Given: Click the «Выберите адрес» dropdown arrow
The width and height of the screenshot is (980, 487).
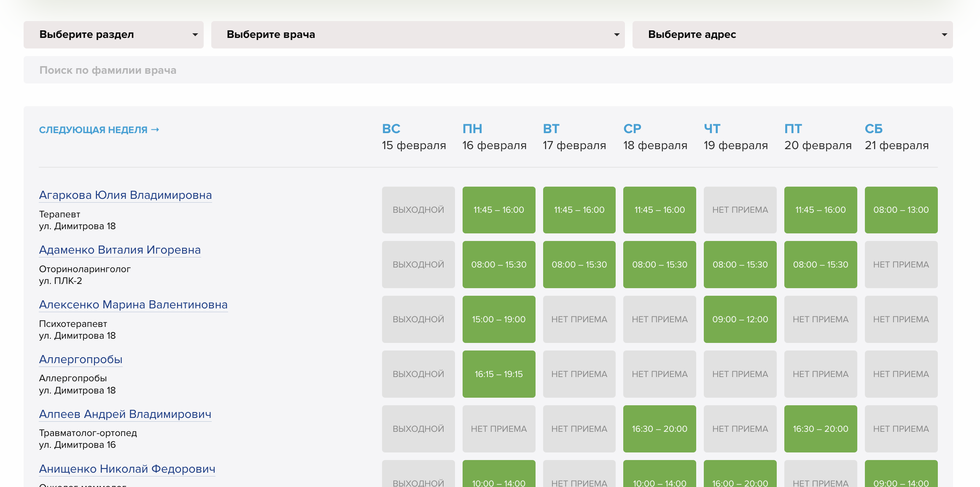Looking at the screenshot, I should 945,35.
